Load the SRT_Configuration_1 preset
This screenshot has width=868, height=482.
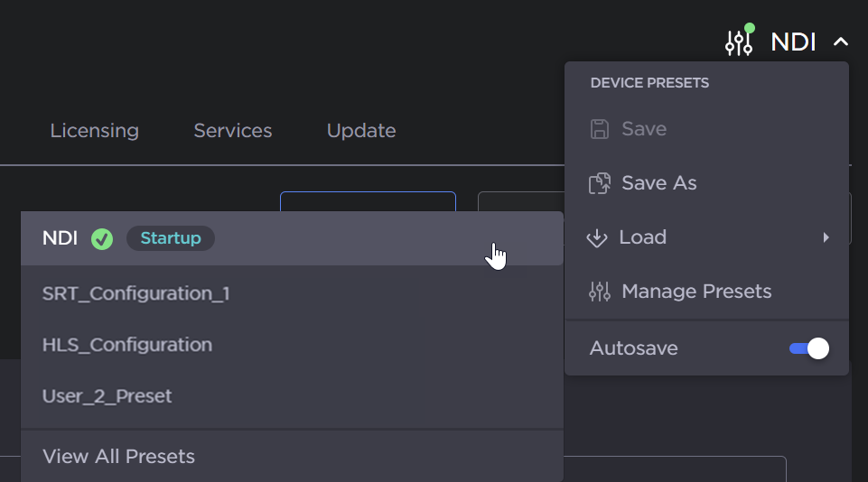coord(135,293)
